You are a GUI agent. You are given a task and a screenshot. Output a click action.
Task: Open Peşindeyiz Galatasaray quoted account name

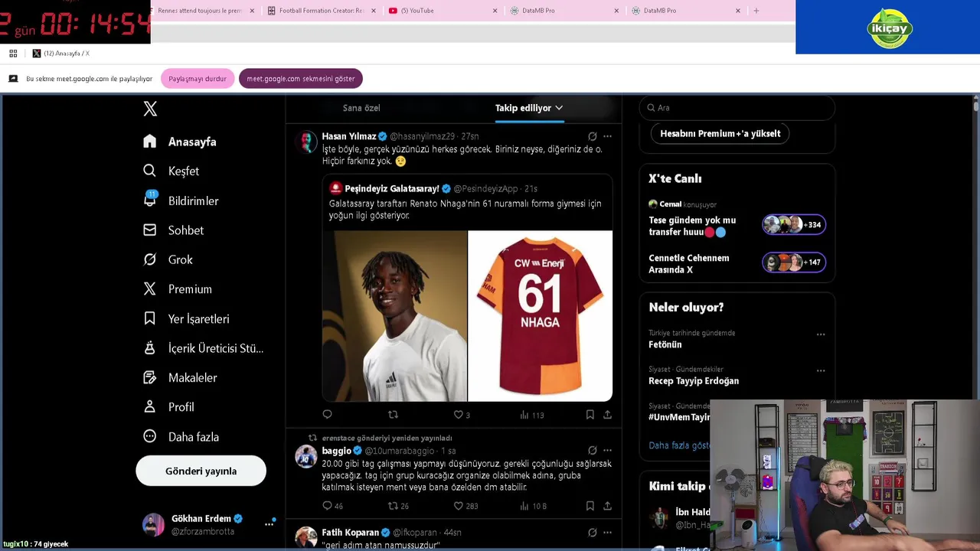pyautogui.click(x=392, y=188)
